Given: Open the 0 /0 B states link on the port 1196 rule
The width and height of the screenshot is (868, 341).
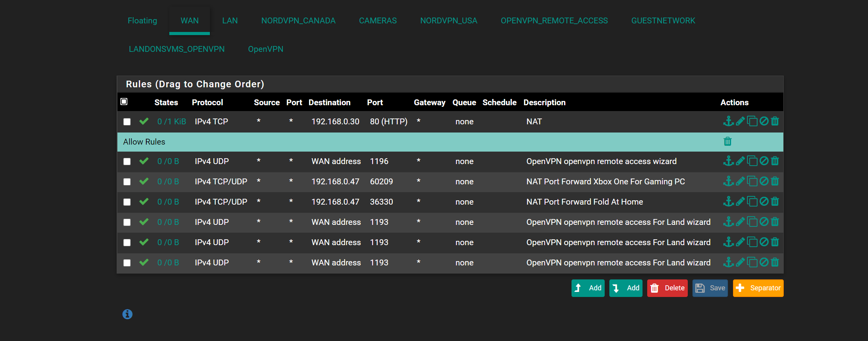Looking at the screenshot, I should [x=168, y=161].
